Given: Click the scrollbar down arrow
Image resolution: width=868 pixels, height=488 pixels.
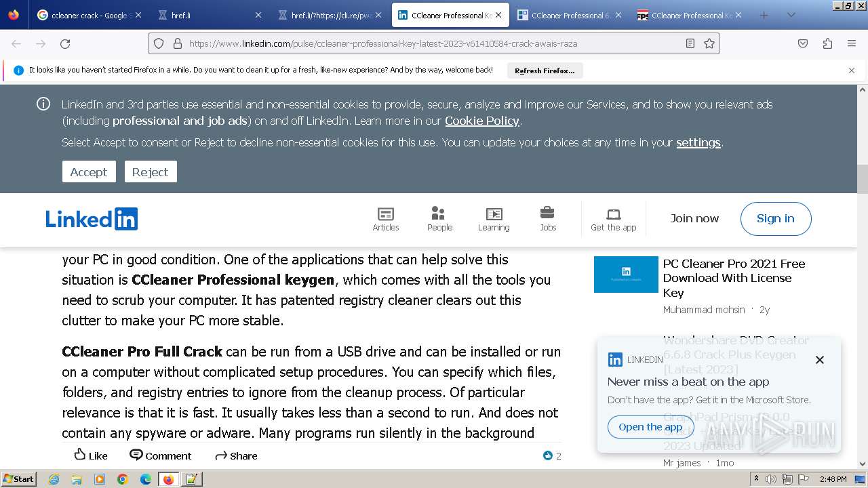Looking at the screenshot, I should (x=863, y=464).
